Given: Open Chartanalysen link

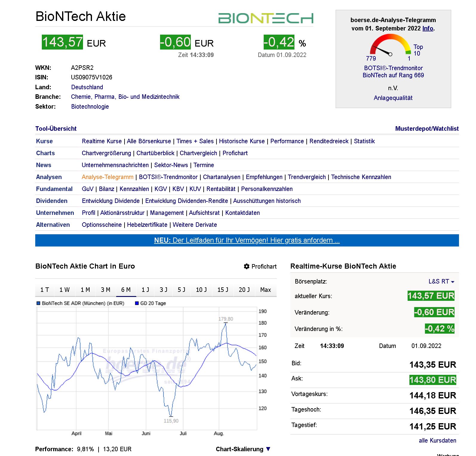Looking at the screenshot, I should point(222,177).
